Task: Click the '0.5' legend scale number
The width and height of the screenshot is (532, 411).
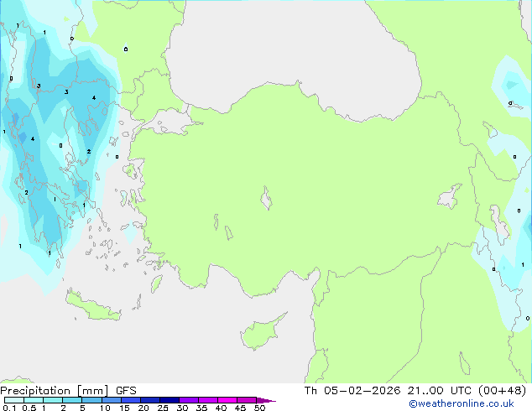Action: click(29, 408)
